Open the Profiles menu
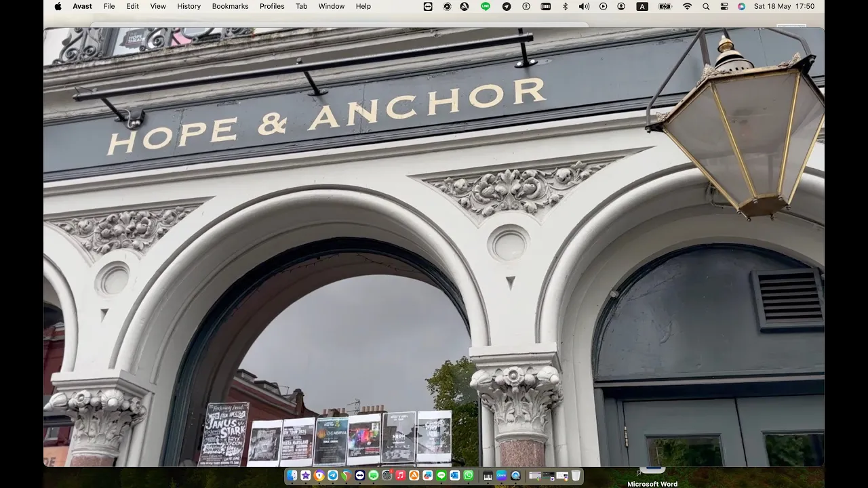 pos(272,6)
